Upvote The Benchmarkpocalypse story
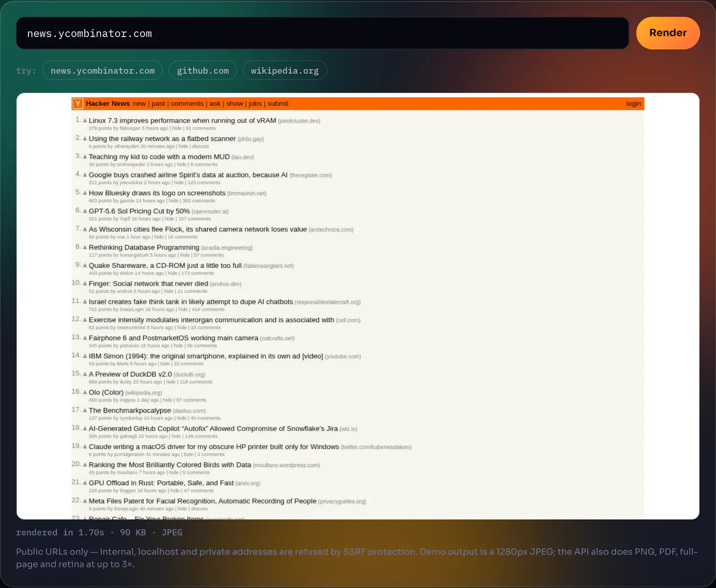Image resolution: width=716 pixels, height=588 pixels. click(x=85, y=410)
